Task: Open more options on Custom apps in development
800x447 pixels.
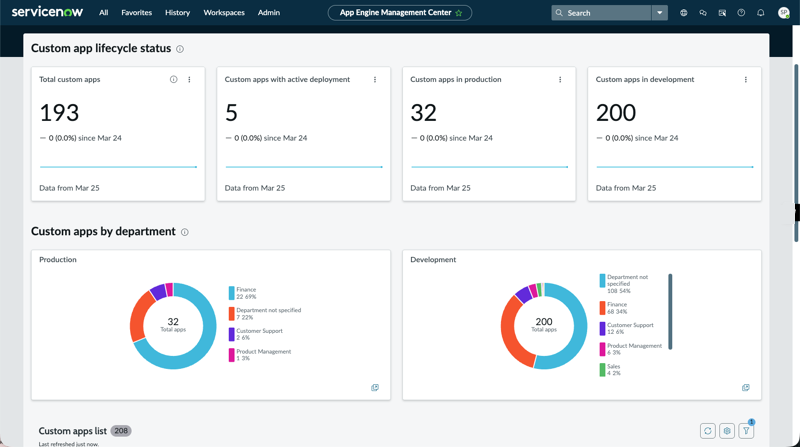Action: pos(746,80)
